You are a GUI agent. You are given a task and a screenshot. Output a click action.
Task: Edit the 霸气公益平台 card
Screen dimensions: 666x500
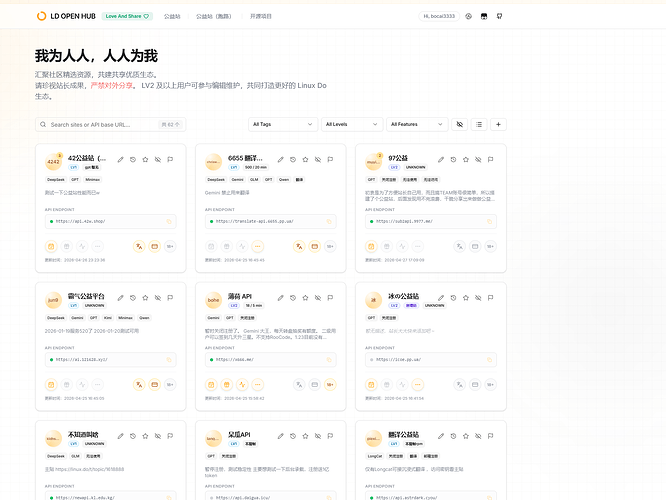[x=121, y=298]
